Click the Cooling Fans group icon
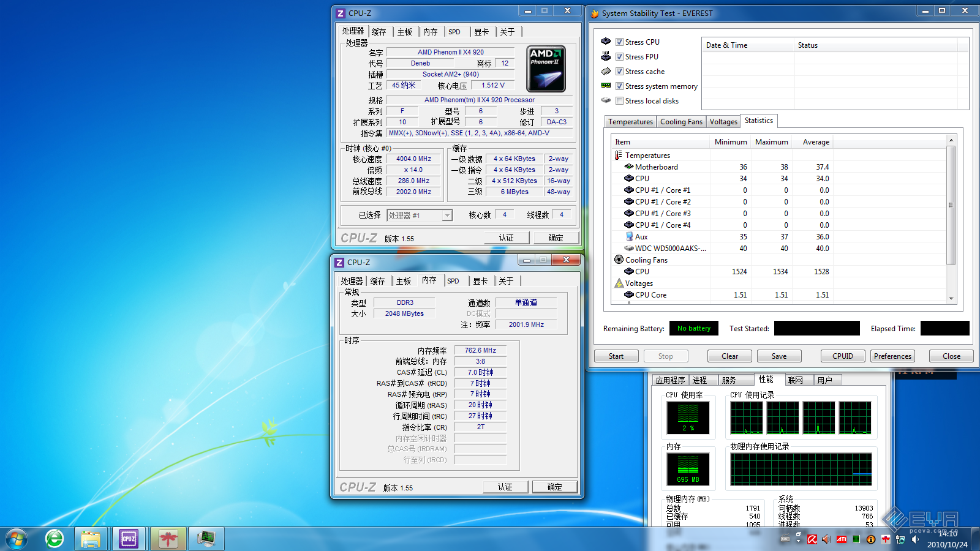This screenshot has width=980, height=551. coord(619,260)
